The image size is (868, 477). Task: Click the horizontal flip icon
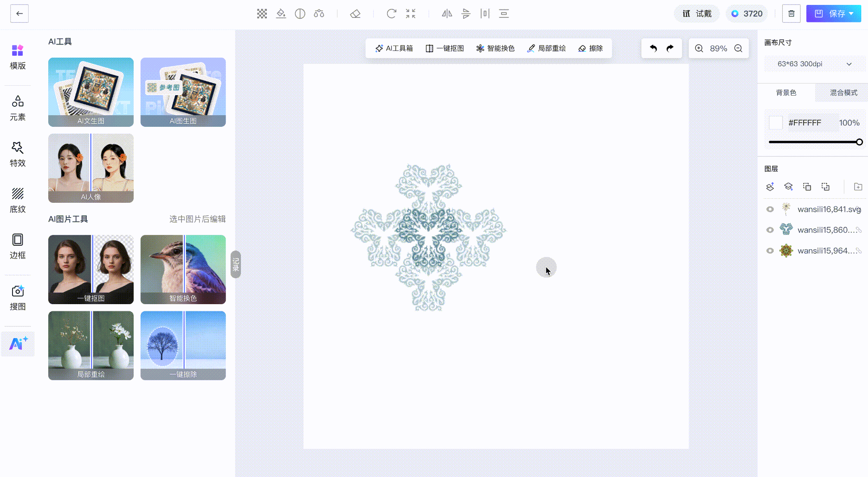(x=447, y=14)
